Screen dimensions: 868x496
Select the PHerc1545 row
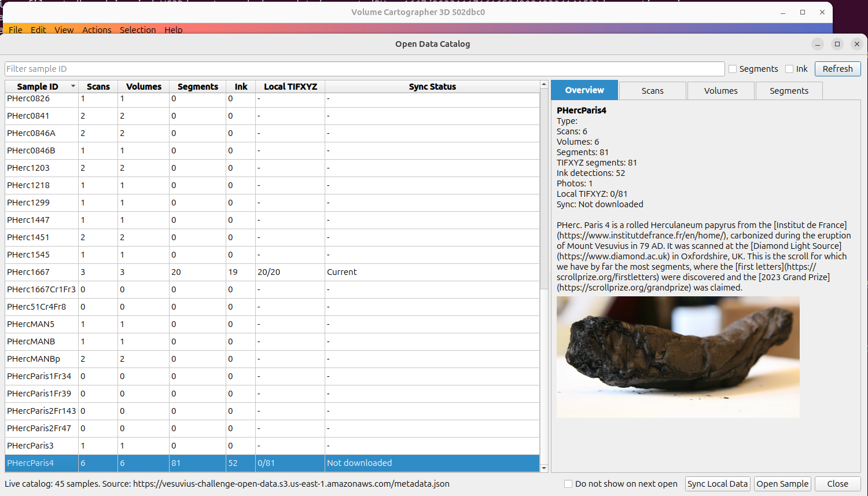273,255
